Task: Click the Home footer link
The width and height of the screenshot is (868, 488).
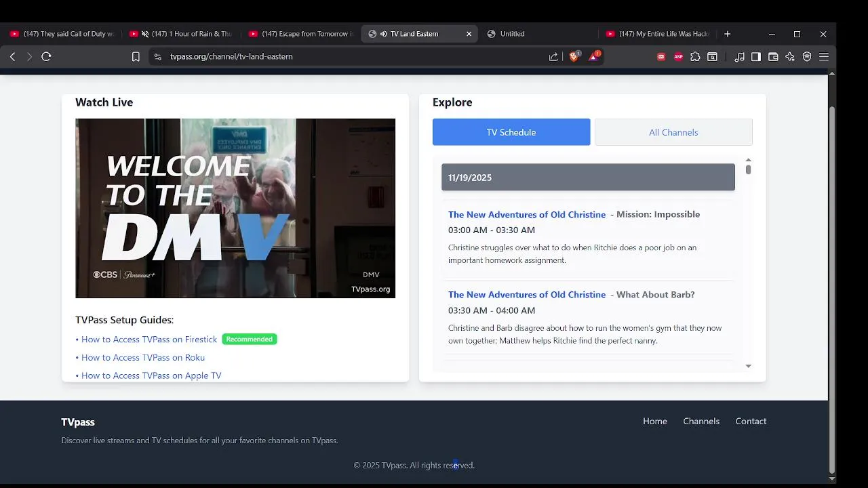Action: pyautogui.click(x=655, y=421)
